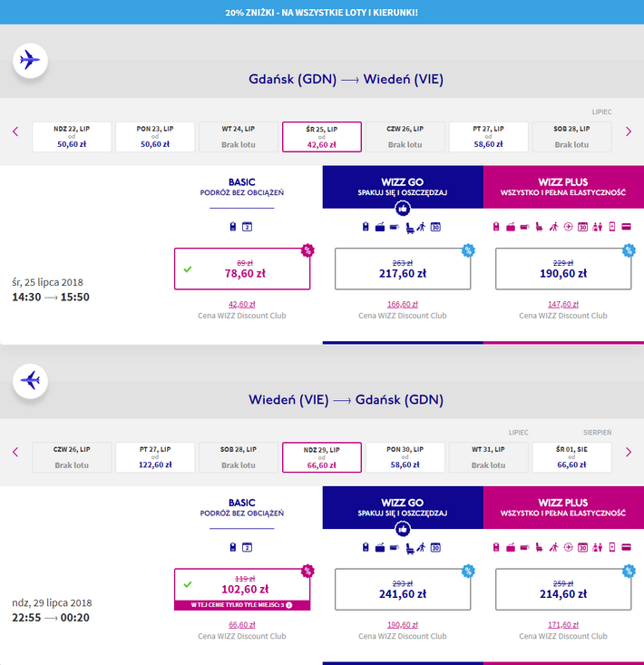644x665 pixels.
Task: Open 42,60 zł WIZZ Discount Club price
Action: point(241,306)
